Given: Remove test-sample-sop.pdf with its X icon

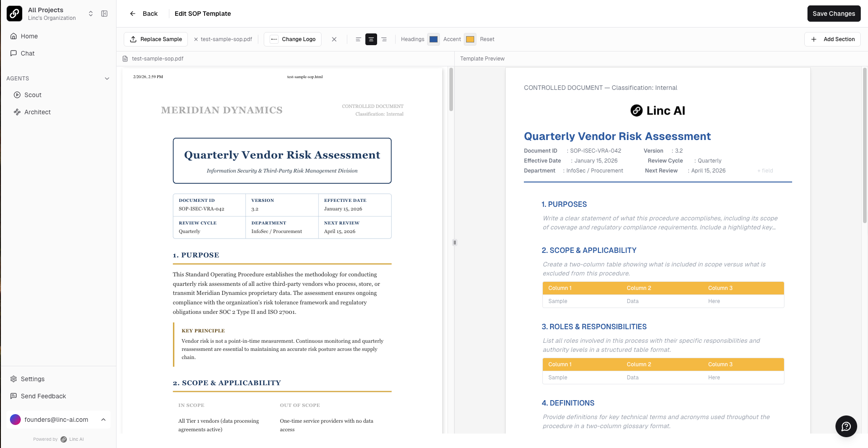Looking at the screenshot, I should point(196,39).
